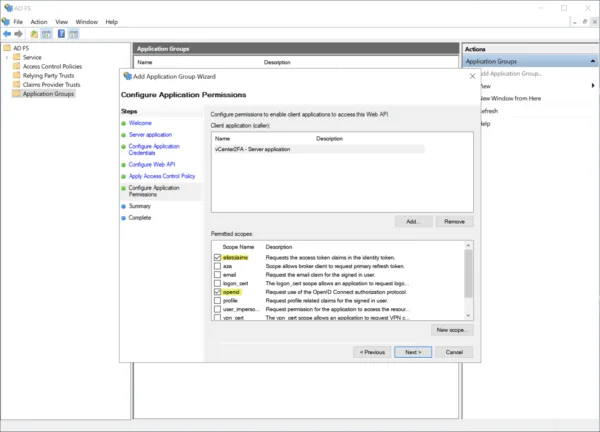Open the View menu

62,22
